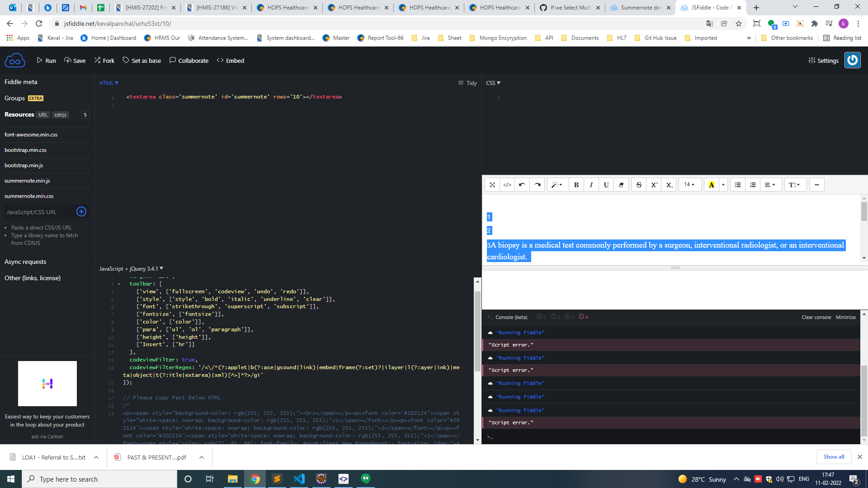Expand the magic wand style dropdown

click(x=557, y=185)
